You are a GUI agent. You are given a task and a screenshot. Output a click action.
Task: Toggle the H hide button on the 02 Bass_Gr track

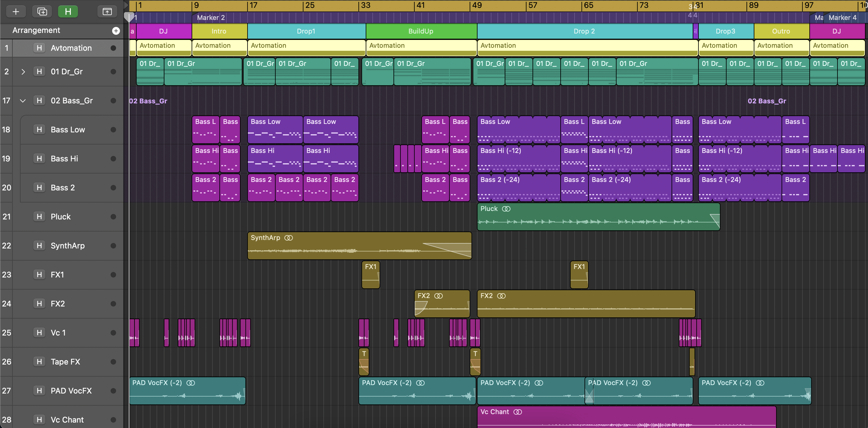(x=39, y=101)
